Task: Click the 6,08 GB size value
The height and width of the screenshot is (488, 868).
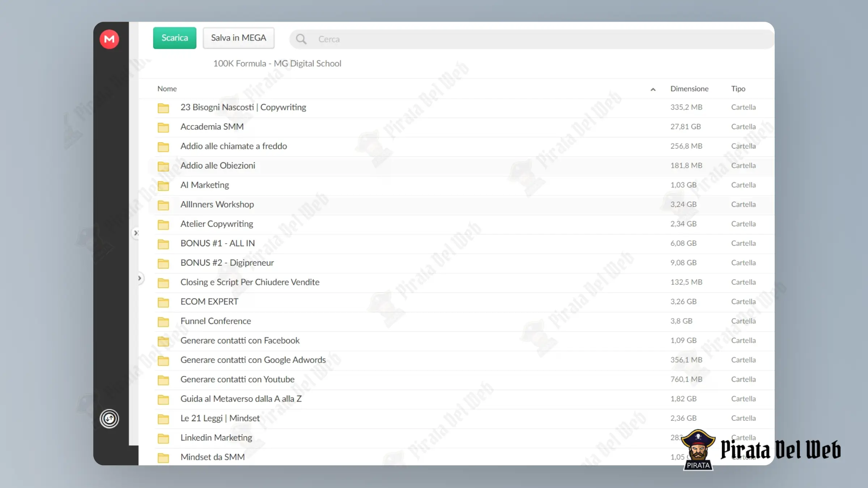Action: coord(683,243)
